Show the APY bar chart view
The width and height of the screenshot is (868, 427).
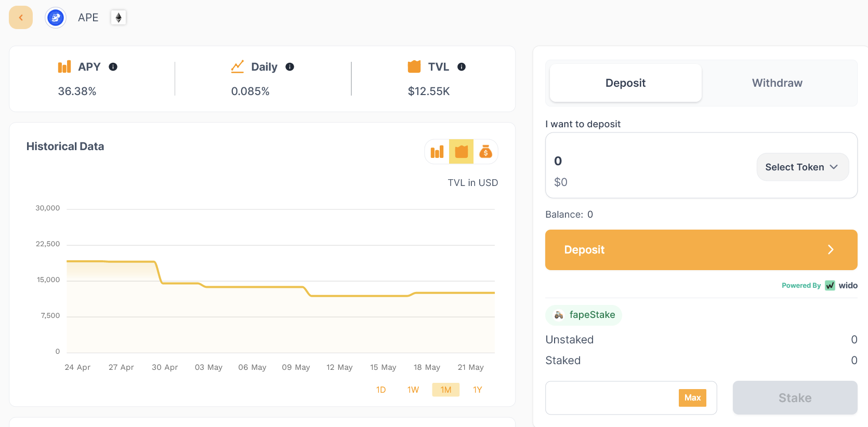click(x=437, y=152)
